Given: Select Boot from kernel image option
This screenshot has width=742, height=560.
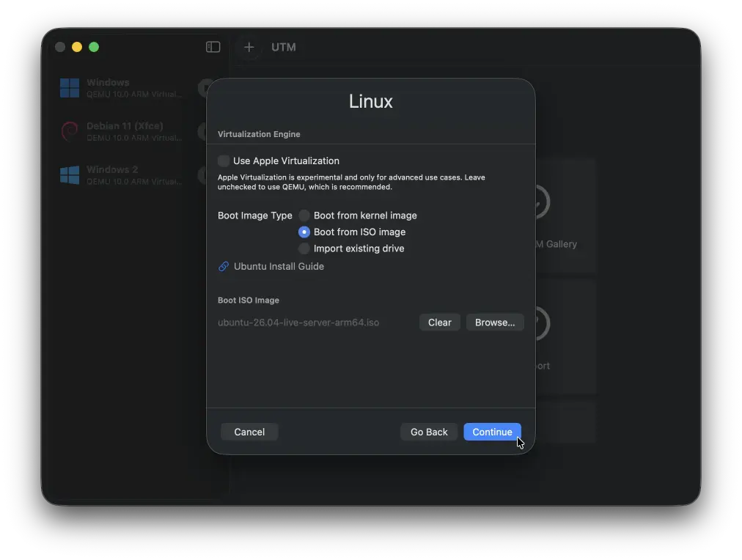Looking at the screenshot, I should [x=304, y=215].
